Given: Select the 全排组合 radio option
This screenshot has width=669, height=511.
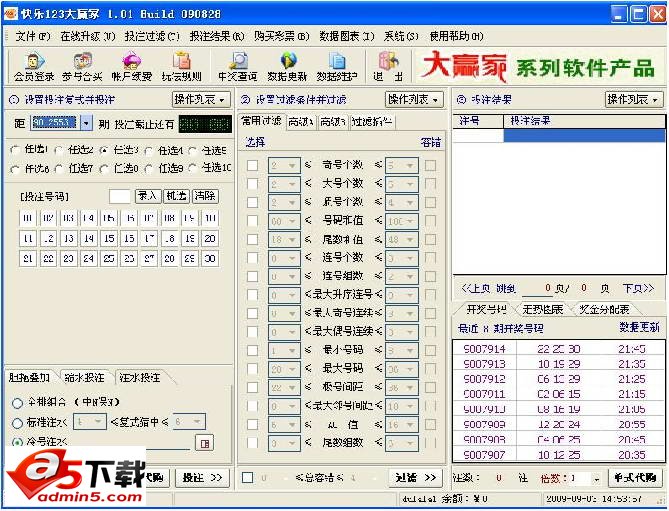Looking at the screenshot, I should [17, 403].
